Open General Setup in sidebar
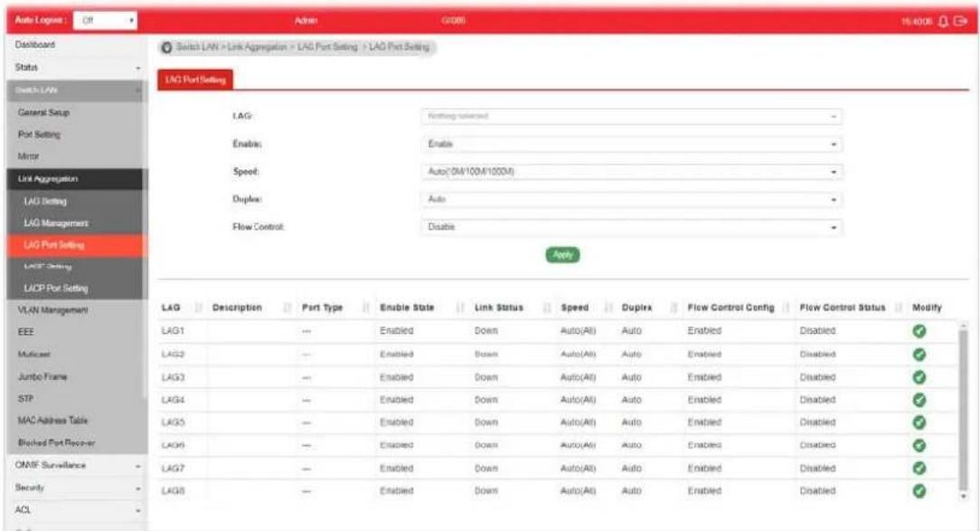The height and width of the screenshot is (531, 980). pyautogui.click(x=43, y=112)
